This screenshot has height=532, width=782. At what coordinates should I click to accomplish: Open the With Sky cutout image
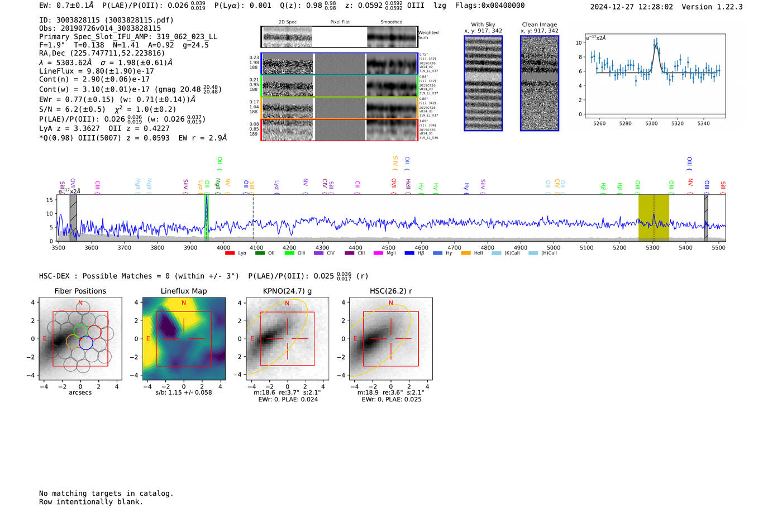[483, 83]
